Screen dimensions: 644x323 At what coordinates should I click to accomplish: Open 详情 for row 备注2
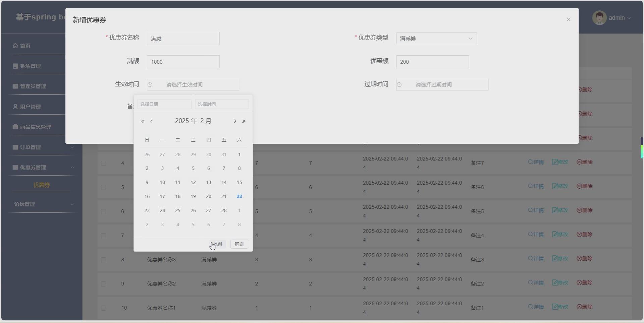pyautogui.click(x=536, y=283)
